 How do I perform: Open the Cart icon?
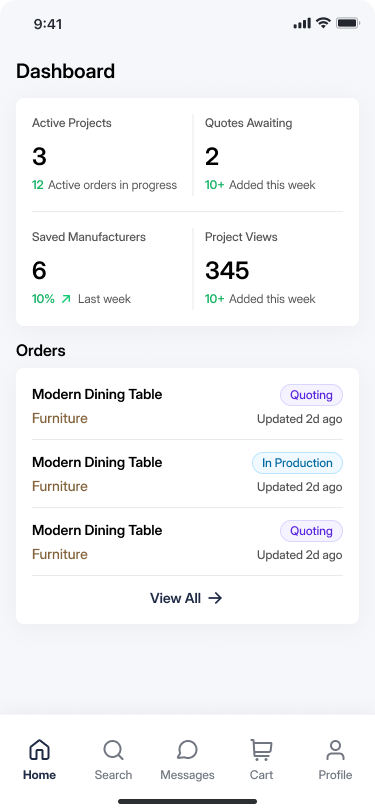pos(261,749)
